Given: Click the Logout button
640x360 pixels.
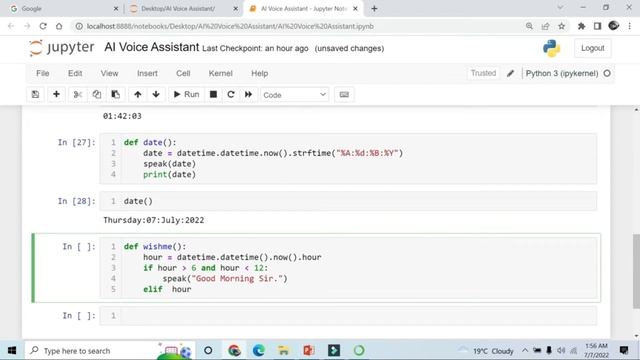Looking at the screenshot, I should [593, 48].
